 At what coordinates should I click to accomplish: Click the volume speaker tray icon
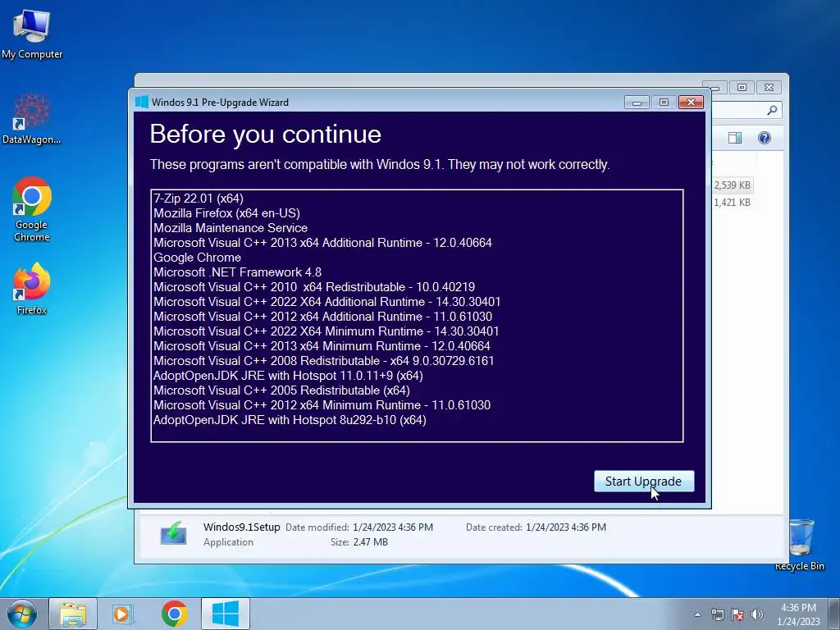(757, 614)
